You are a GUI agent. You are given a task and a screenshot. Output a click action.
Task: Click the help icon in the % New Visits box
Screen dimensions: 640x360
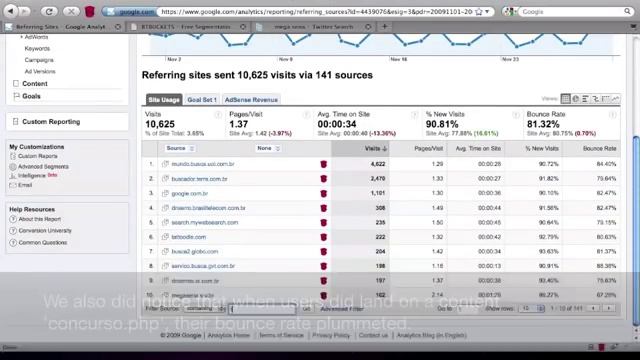click(x=516, y=115)
